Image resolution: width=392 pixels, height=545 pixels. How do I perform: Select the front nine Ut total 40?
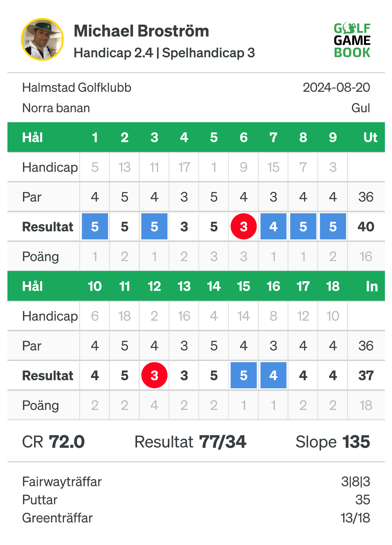[x=366, y=227]
